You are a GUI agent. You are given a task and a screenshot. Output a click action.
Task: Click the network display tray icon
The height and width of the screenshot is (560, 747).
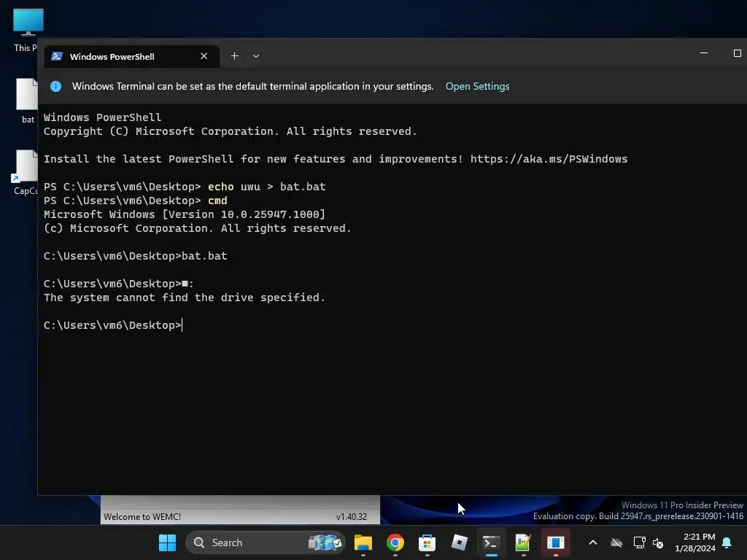click(x=639, y=542)
